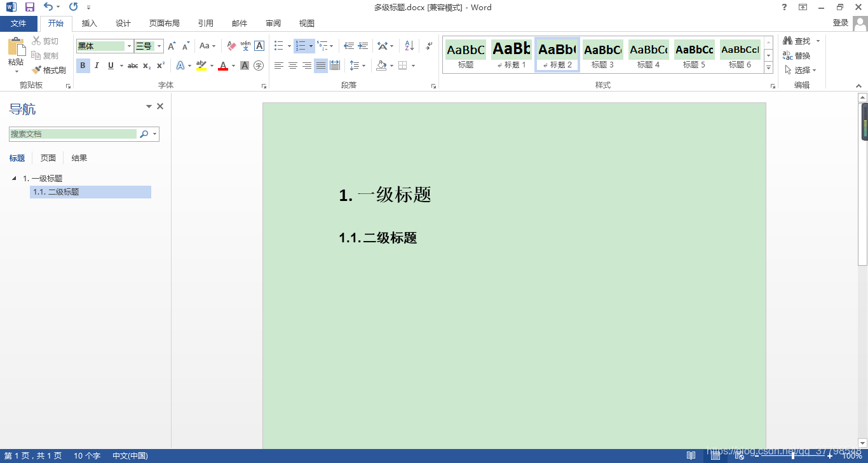
Task: Toggle Subscript formatting
Action: 147,66
